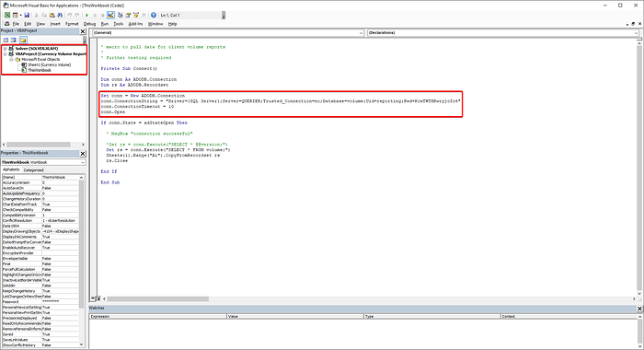The width and height of the screenshot is (644, 350).
Task: Click the View Microsoft Excel toolbar icon
Action: [x=7, y=16]
